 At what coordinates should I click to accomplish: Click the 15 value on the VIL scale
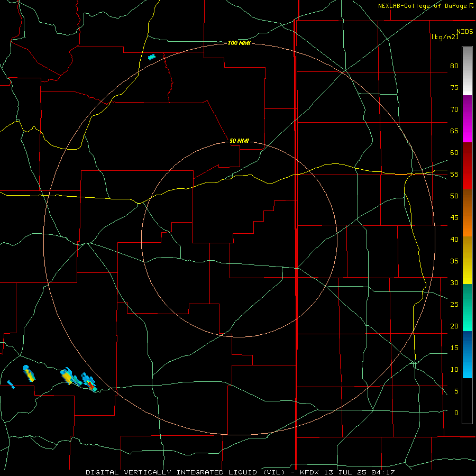pos(454,348)
